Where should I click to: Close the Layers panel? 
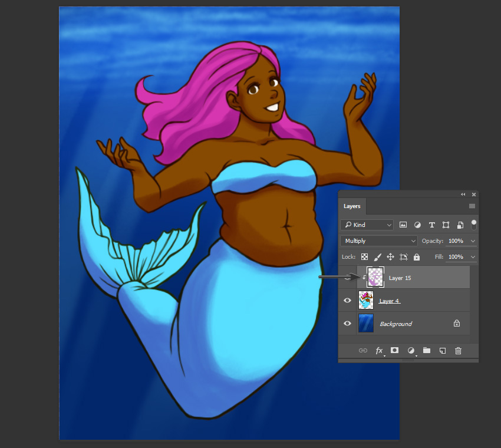474,195
